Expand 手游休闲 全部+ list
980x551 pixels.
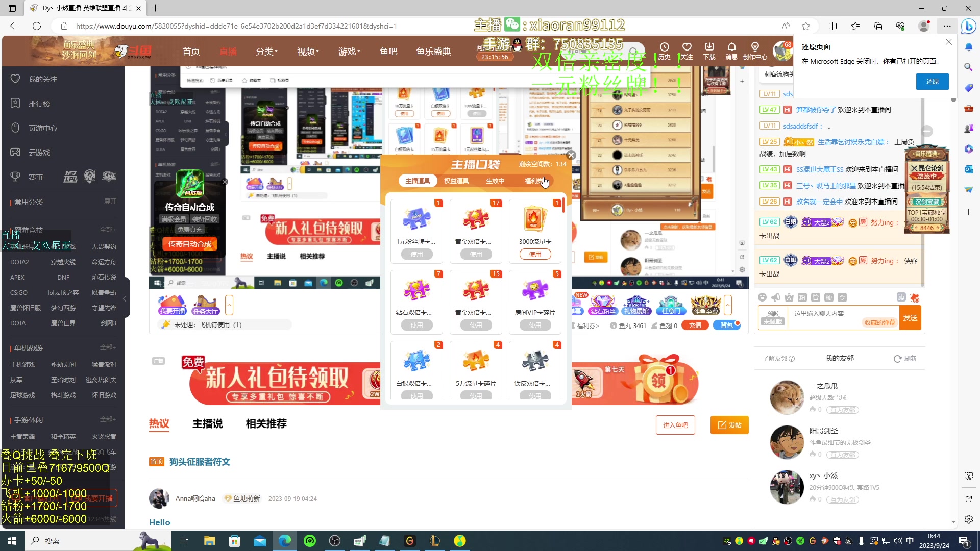[108, 419]
